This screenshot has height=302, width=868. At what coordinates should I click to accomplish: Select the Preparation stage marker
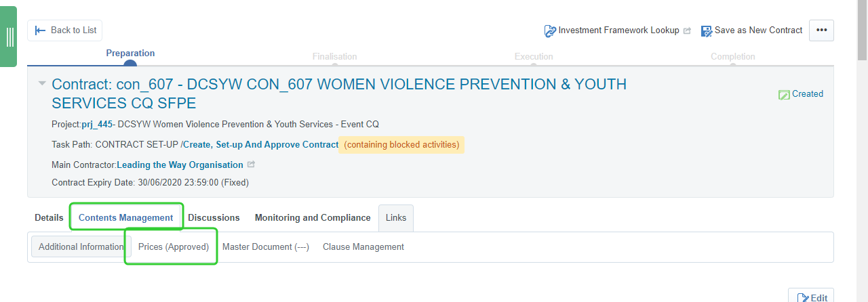coord(130,64)
